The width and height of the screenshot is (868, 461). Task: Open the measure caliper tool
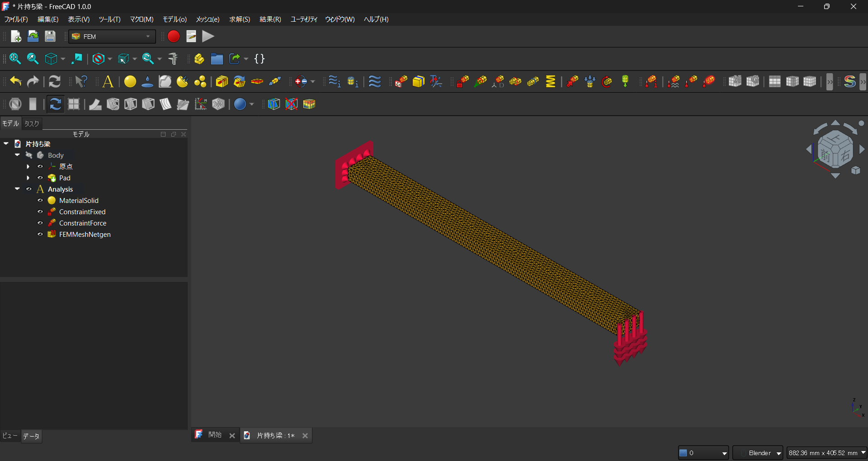pyautogui.click(x=173, y=59)
